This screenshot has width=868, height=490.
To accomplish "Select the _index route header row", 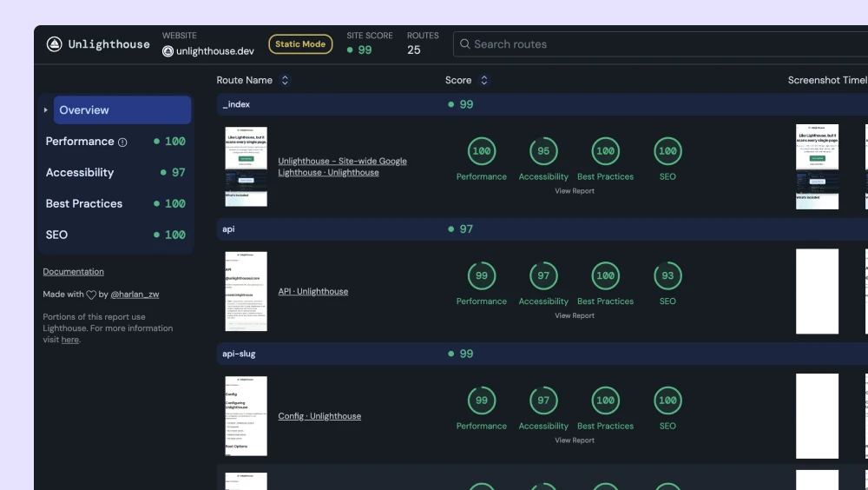I will [x=542, y=104].
